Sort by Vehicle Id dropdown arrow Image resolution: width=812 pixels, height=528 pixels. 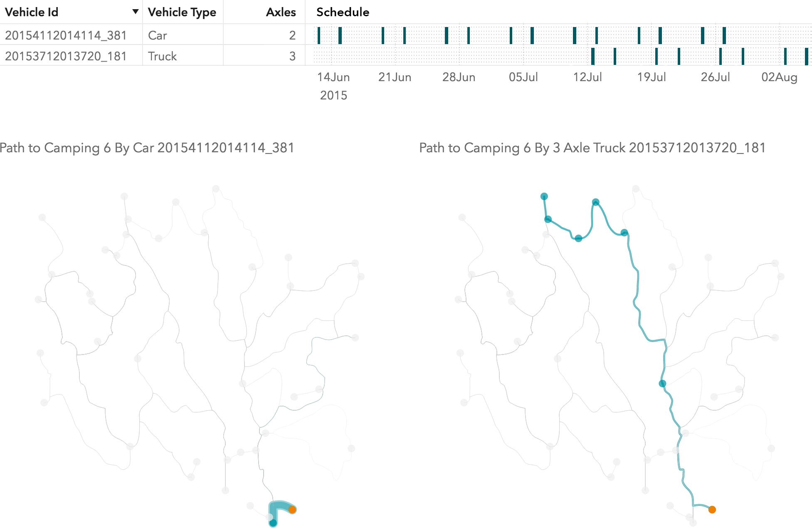click(x=135, y=12)
